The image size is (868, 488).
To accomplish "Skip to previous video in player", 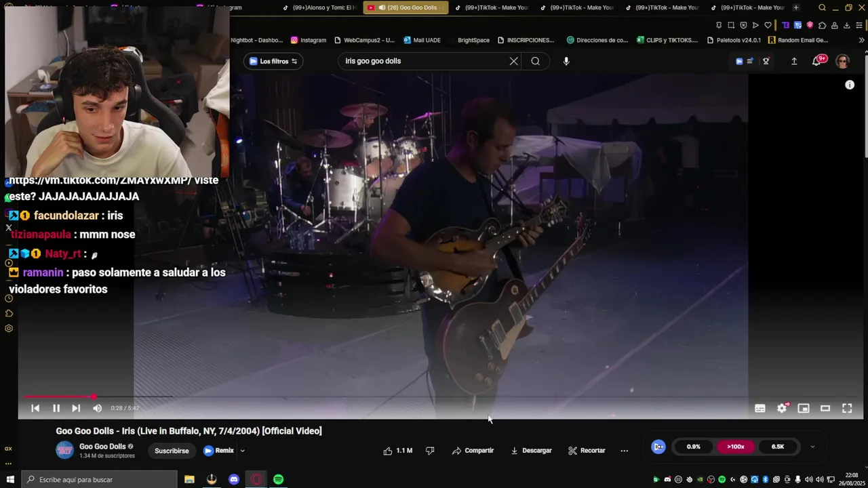I will tap(35, 408).
